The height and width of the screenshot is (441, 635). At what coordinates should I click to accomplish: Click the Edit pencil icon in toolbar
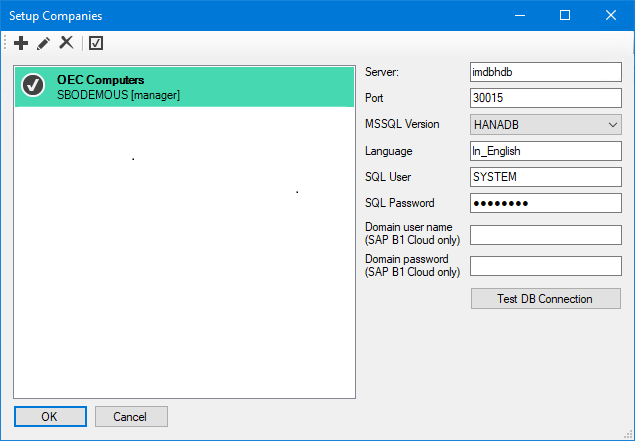coord(44,43)
